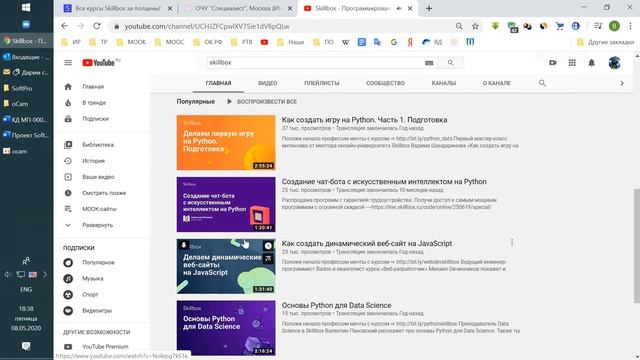Open the green download arrow extension
Image resolution: width=640 pixels, height=360 pixels.
(x=495, y=26)
